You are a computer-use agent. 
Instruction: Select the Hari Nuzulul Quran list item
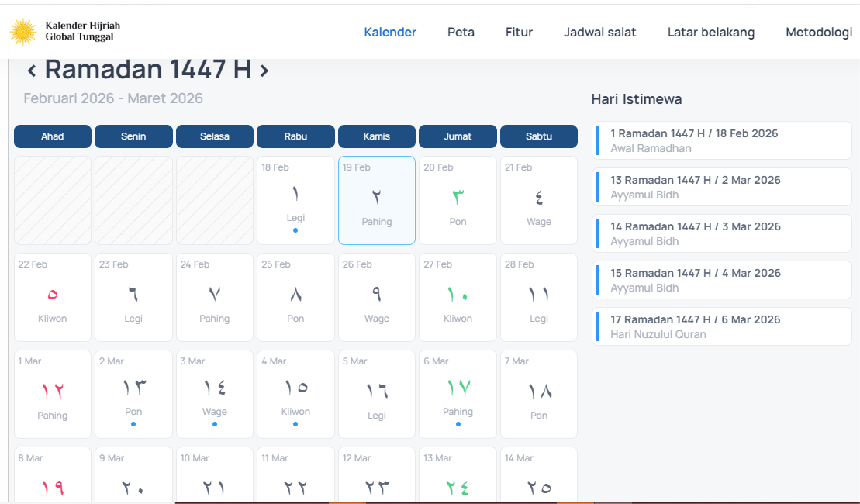point(721,326)
